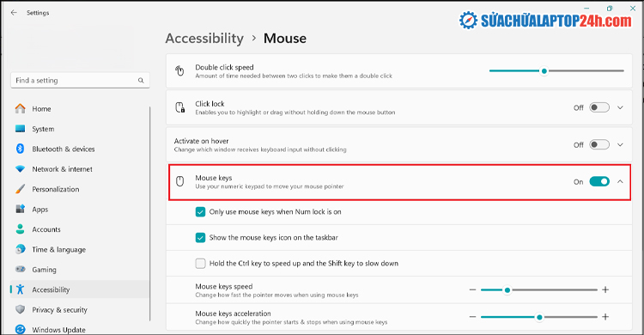Screen dimensions: 644x335
Task: Click the Mouse keys speed slider
Action: click(x=539, y=289)
